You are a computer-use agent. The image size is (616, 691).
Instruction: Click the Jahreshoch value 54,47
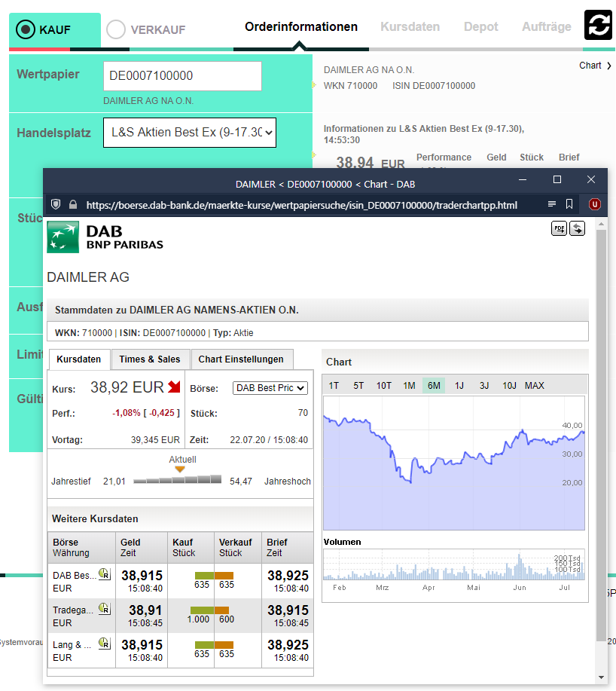[241, 482]
